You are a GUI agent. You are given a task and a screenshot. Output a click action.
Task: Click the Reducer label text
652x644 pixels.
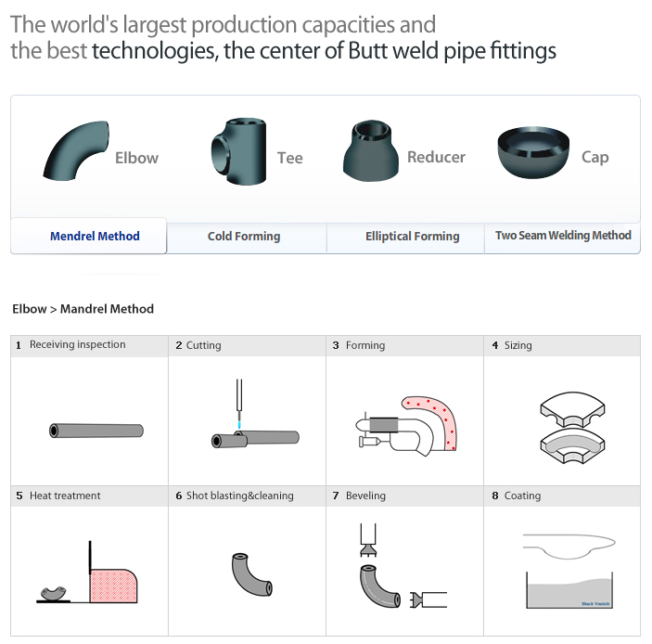pos(436,157)
